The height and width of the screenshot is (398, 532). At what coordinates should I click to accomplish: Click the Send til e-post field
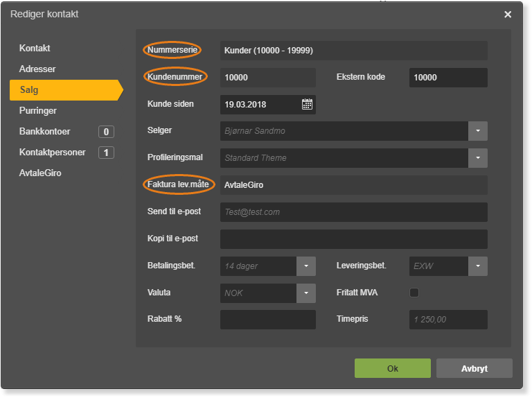[354, 212]
